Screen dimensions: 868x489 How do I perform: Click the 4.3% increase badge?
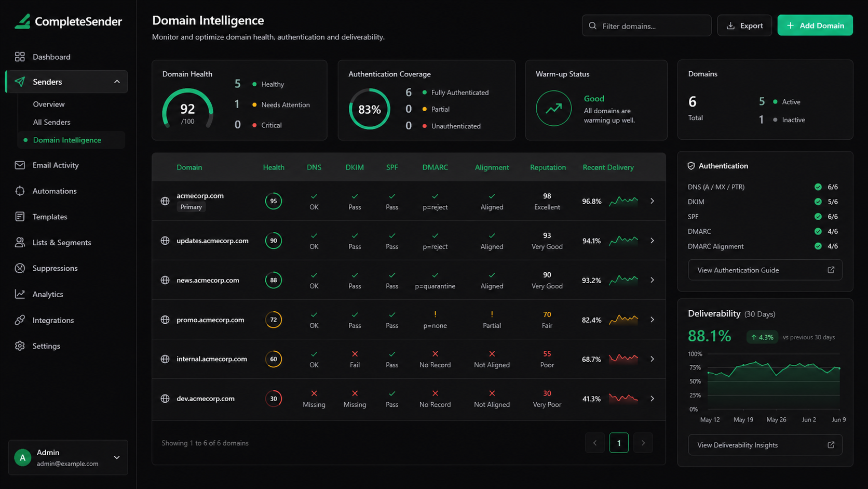762,337
